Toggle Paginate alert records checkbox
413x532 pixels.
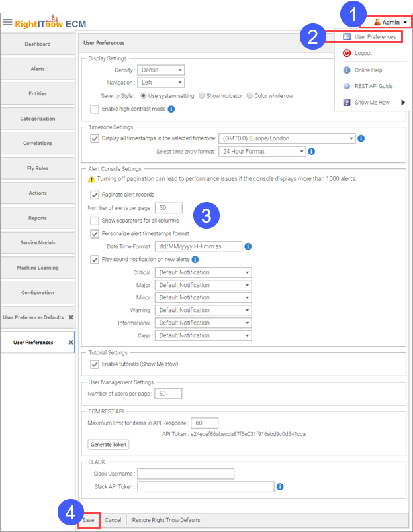point(94,195)
